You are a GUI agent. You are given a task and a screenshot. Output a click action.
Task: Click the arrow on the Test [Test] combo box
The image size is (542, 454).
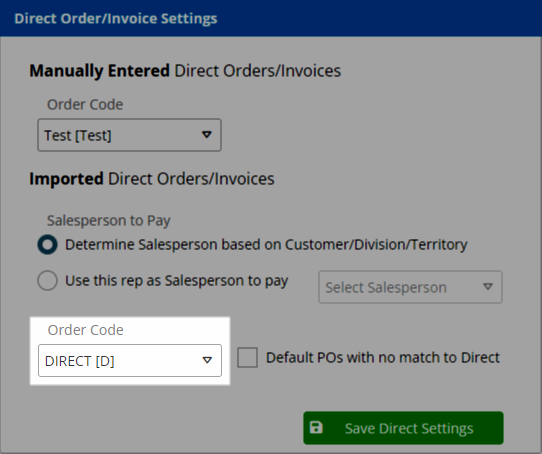coord(207,135)
